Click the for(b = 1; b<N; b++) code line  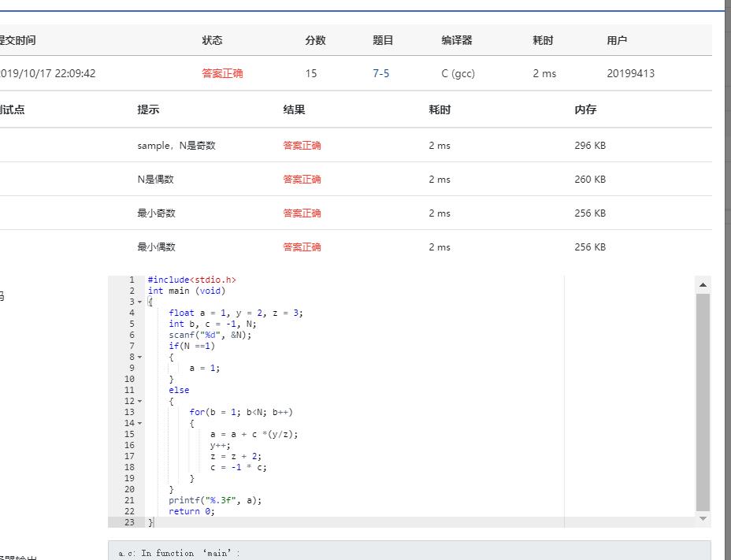241,412
